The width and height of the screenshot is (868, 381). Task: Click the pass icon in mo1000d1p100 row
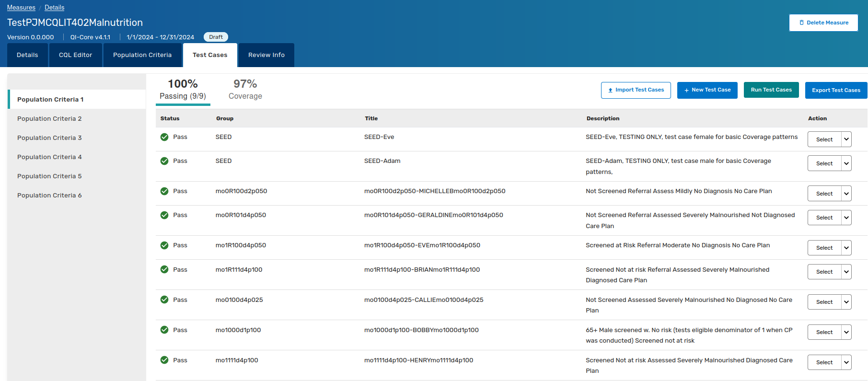tap(164, 330)
